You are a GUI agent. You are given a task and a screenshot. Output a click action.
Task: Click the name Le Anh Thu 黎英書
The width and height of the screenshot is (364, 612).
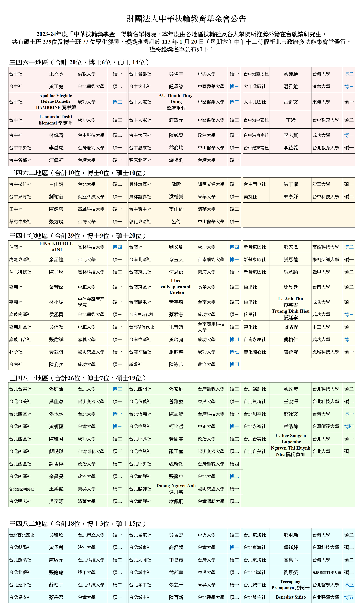(x=291, y=302)
